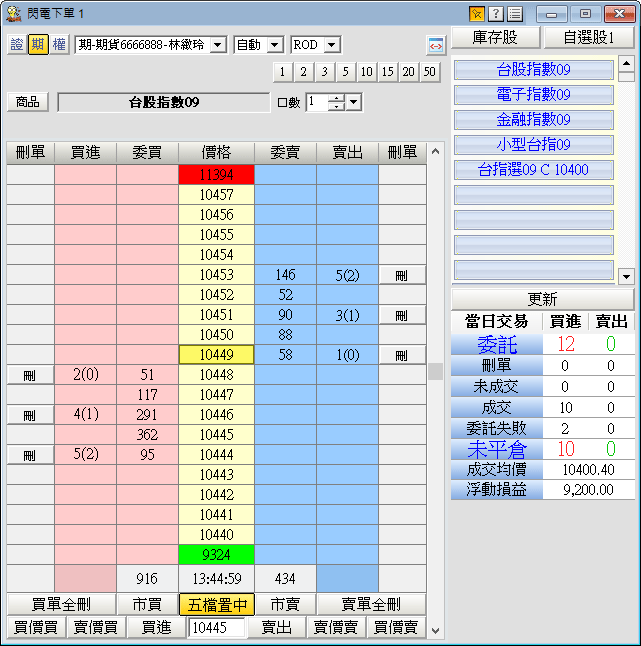Toggle the 證 securities mode button

(x=17, y=45)
